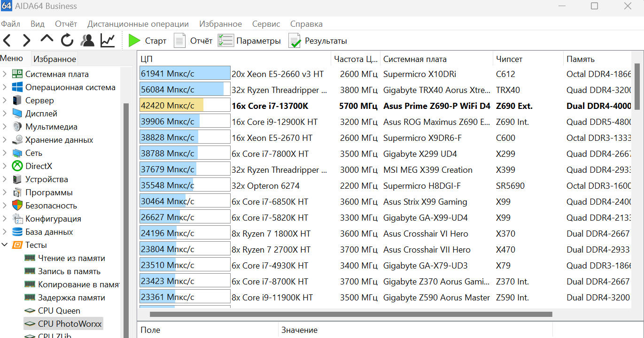Click the sidebar tree vertical scrollbar
Screen dimensions: 644x338
(x=125, y=221)
